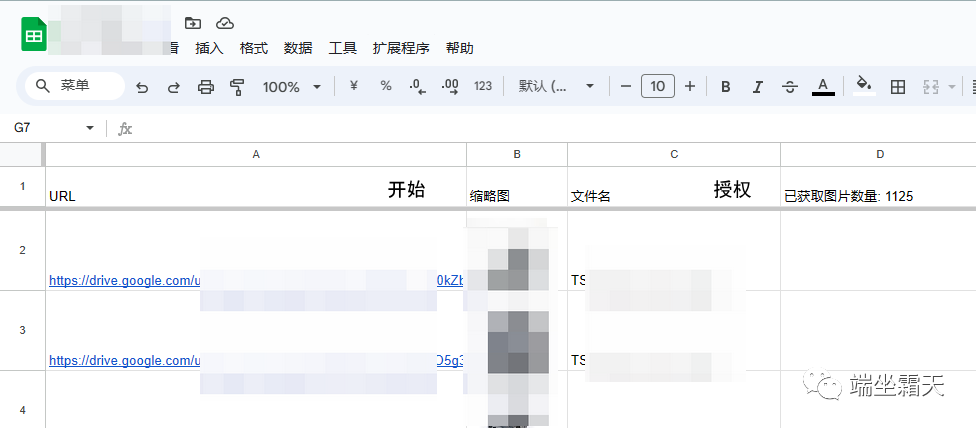Toggle bold formatting
The width and height of the screenshot is (976, 428).
[725, 87]
